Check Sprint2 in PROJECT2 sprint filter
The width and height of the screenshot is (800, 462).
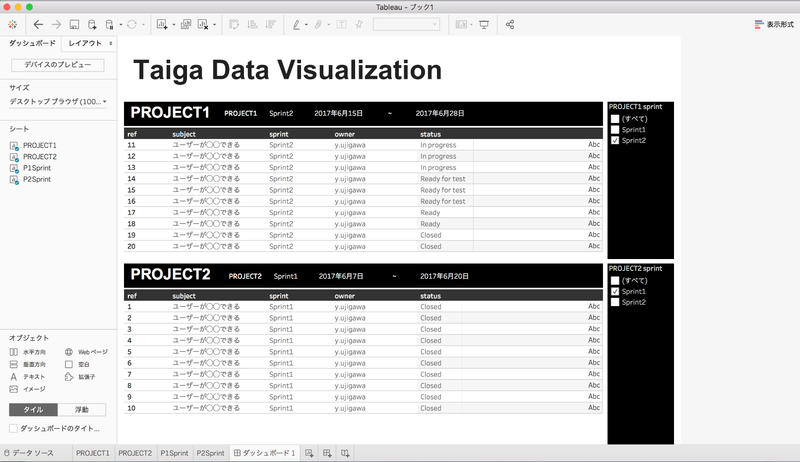pos(615,302)
